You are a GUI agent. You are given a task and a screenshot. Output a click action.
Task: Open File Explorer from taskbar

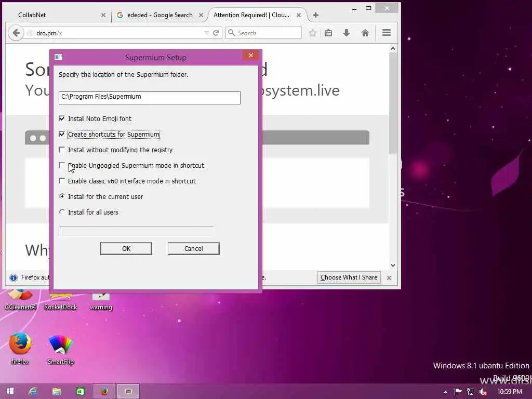pos(56,391)
